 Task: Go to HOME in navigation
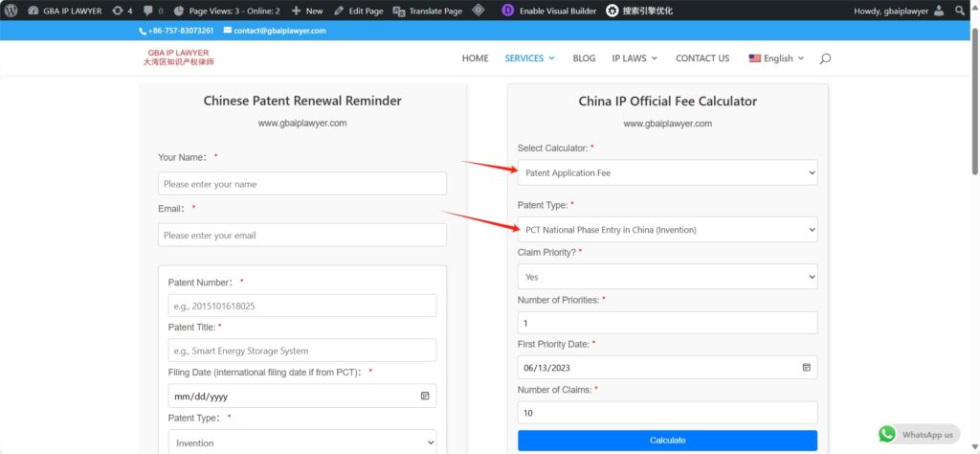(x=475, y=58)
